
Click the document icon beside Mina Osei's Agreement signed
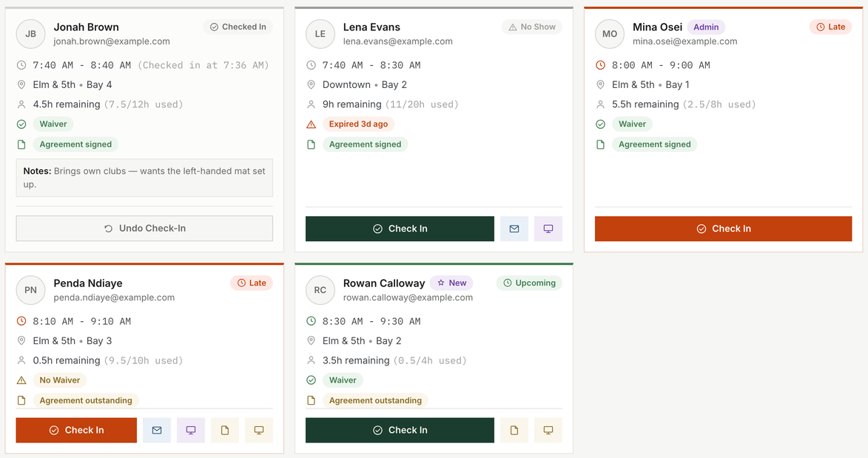[600, 144]
